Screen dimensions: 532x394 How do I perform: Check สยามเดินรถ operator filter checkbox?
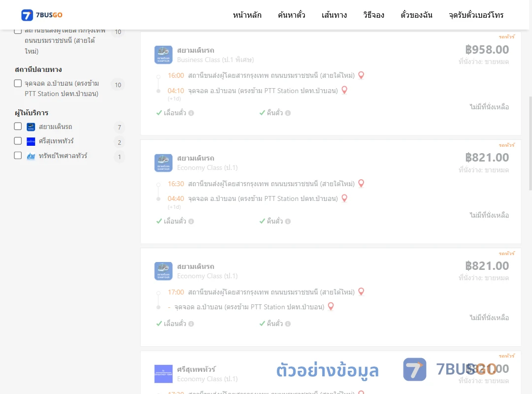(18, 126)
